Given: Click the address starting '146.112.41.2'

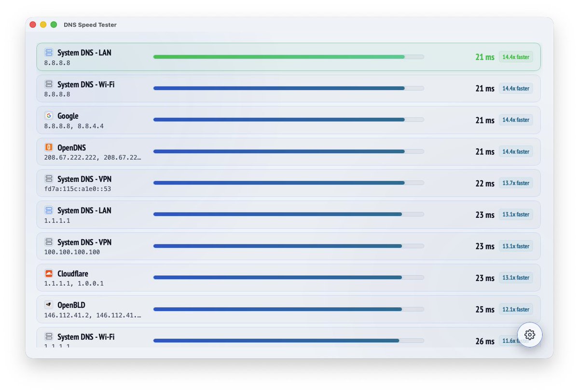Looking at the screenshot, I should [93, 315].
